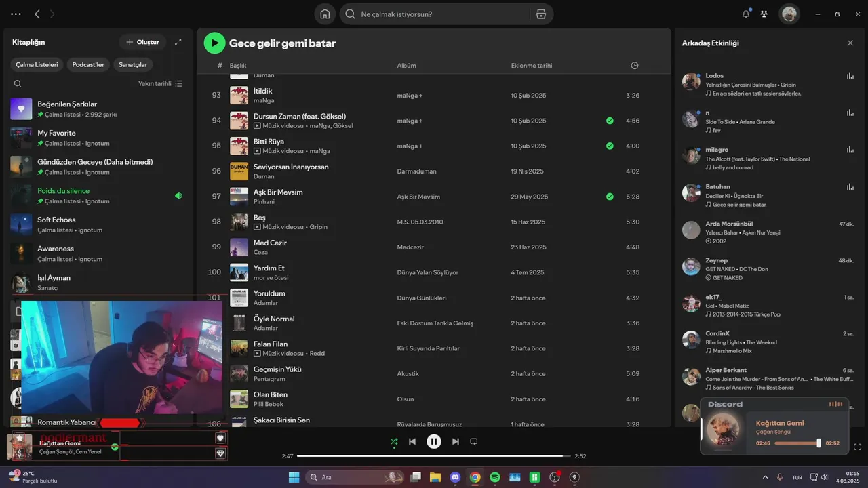The height and width of the screenshot is (488, 868).
Task: Sort by the Albüm column header
Action: click(406, 66)
